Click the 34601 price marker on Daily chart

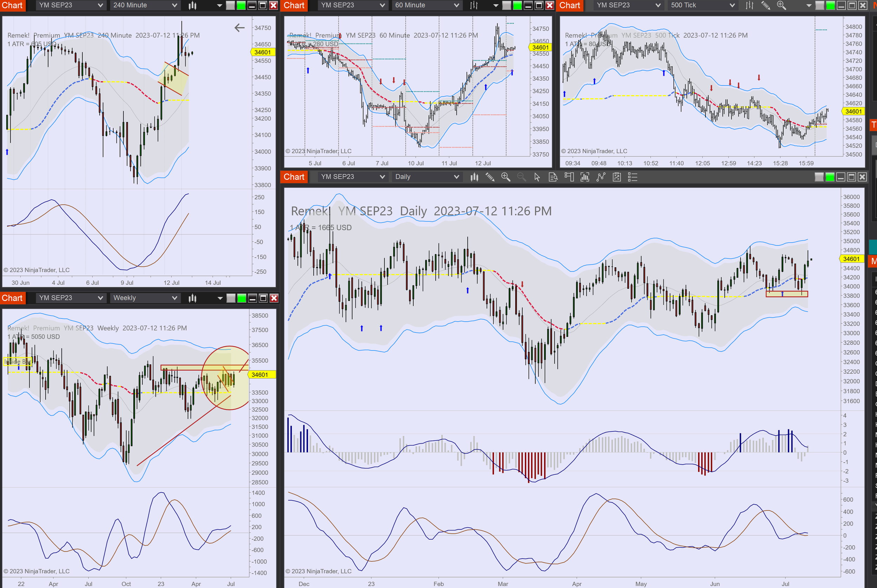tap(851, 259)
